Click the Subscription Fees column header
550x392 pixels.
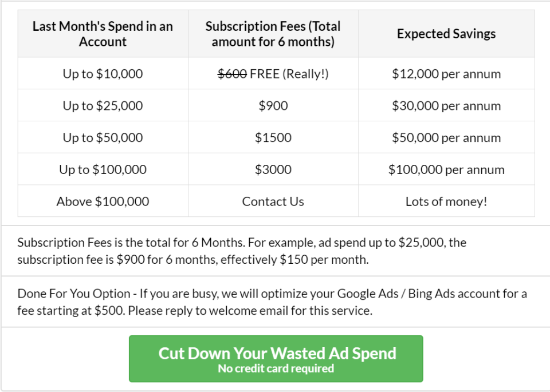(x=273, y=34)
